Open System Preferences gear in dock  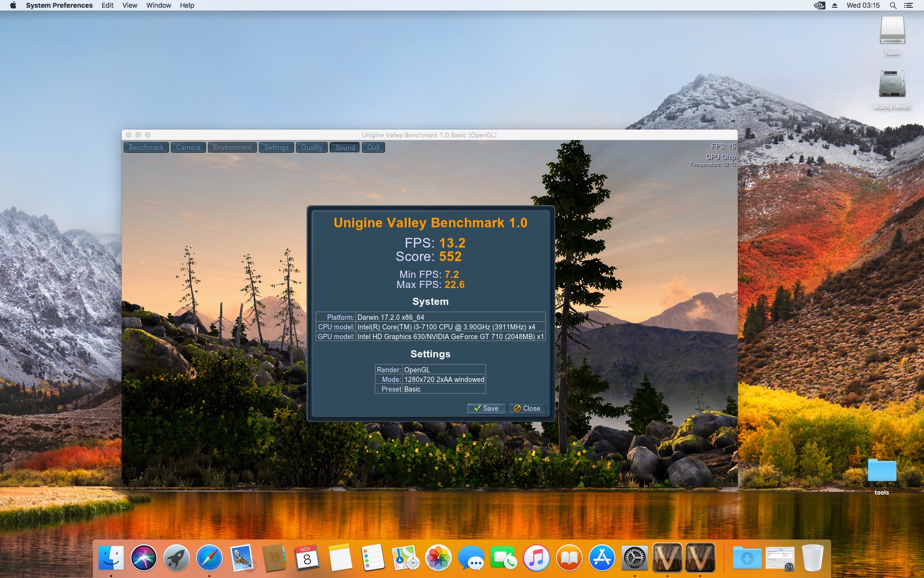tap(634, 558)
